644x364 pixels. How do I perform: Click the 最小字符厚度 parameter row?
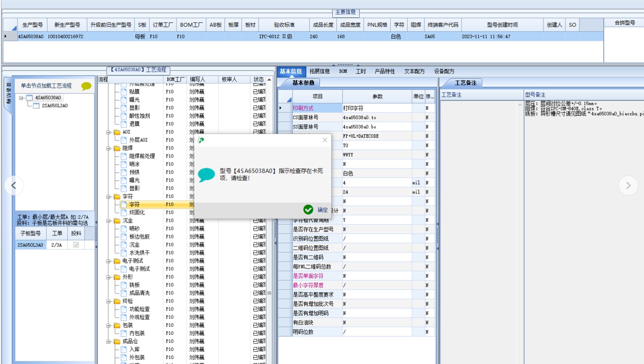(356, 286)
